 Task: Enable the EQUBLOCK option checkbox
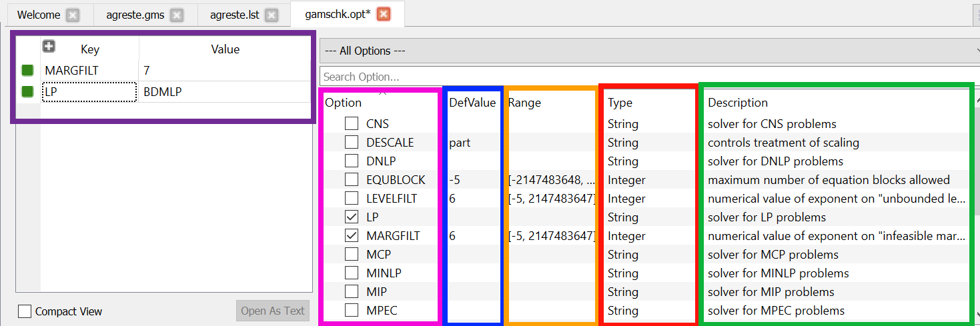click(x=352, y=179)
